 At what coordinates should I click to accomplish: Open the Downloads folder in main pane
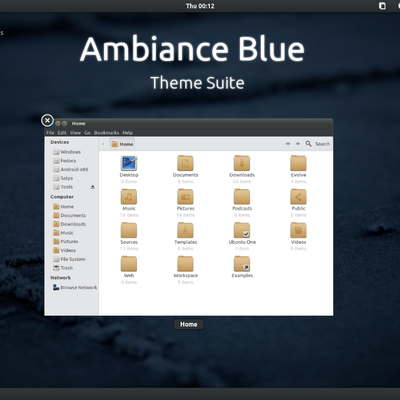coord(242,163)
